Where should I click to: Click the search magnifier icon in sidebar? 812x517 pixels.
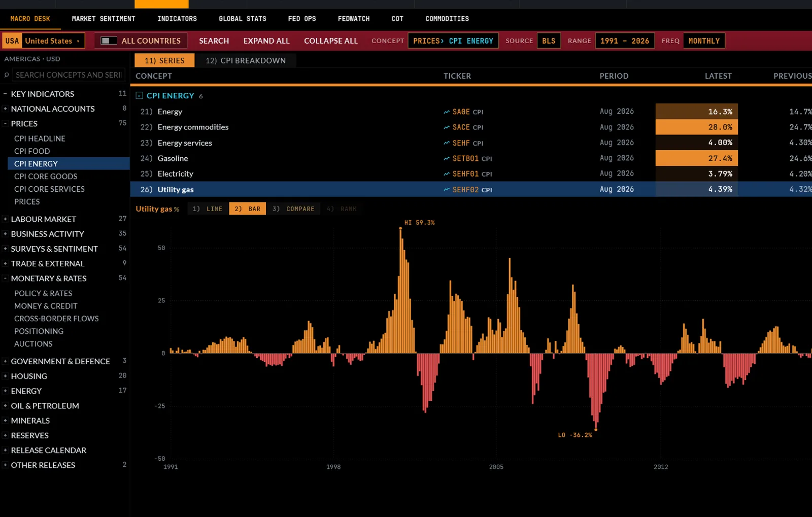(x=7, y=75)
